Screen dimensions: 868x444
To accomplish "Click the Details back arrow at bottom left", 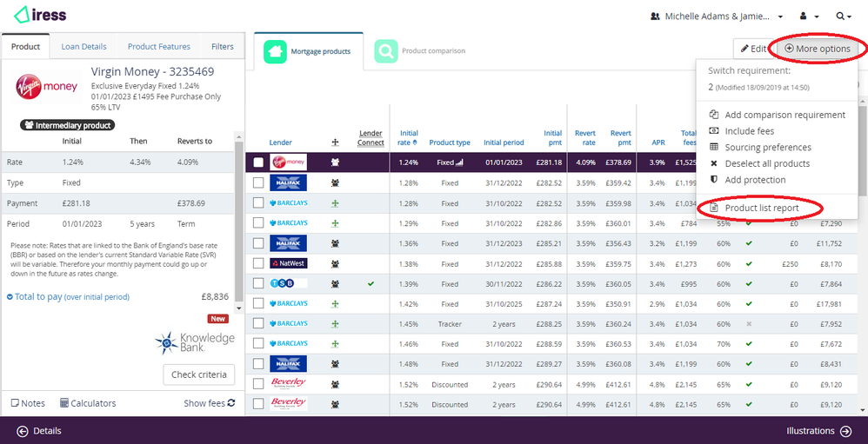I will coord(23,431).
